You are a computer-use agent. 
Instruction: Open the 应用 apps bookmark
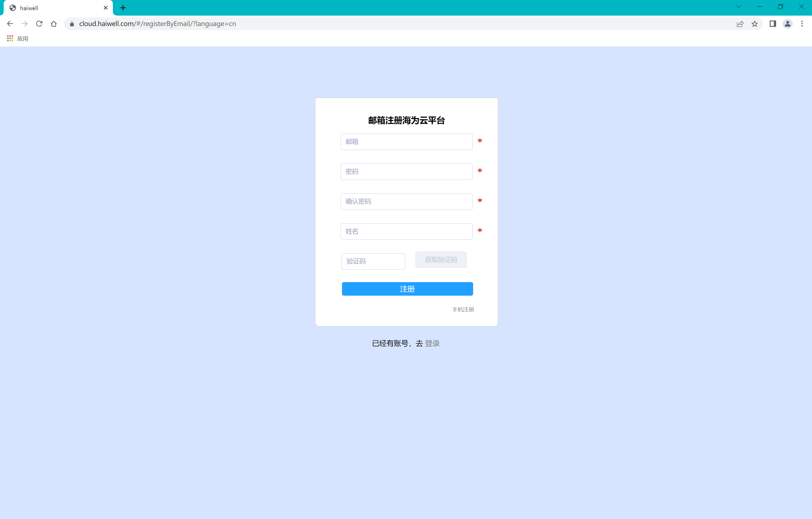pos(18,38)
